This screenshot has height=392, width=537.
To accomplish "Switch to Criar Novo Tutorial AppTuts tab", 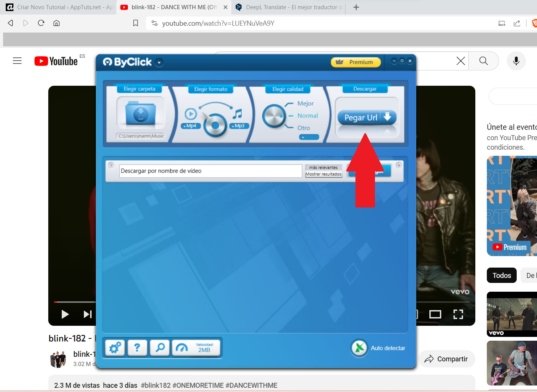I will (x=59, y=7).
